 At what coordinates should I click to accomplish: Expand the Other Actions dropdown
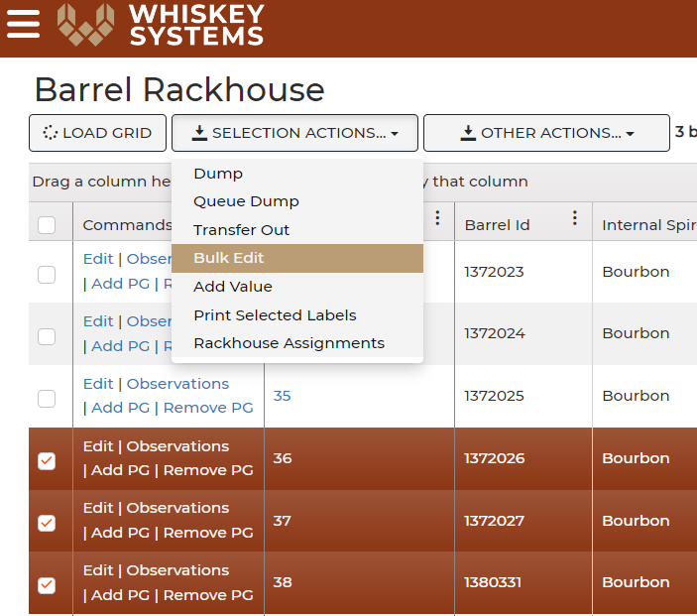[x=546, y=133]
